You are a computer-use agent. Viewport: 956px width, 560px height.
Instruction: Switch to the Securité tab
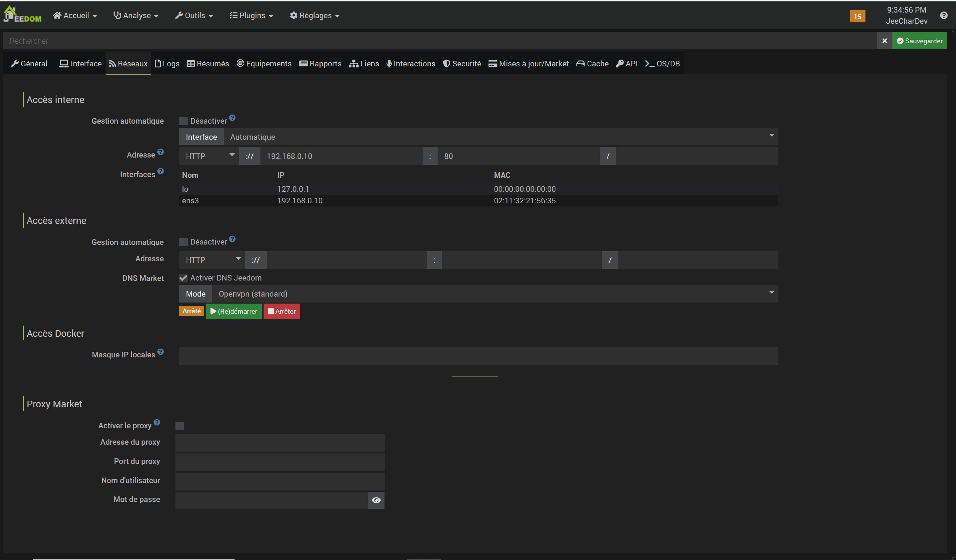click(x=462, y=64)
